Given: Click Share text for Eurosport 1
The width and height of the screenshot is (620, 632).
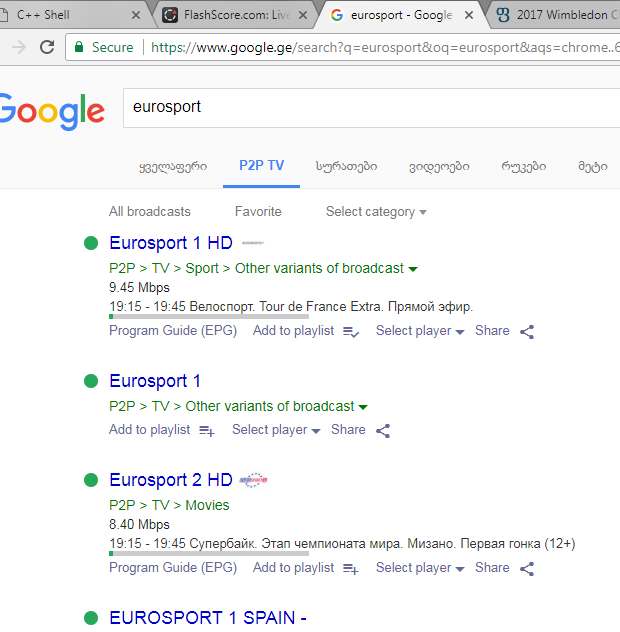Looking at the screenshot, I should click(348, 430).
